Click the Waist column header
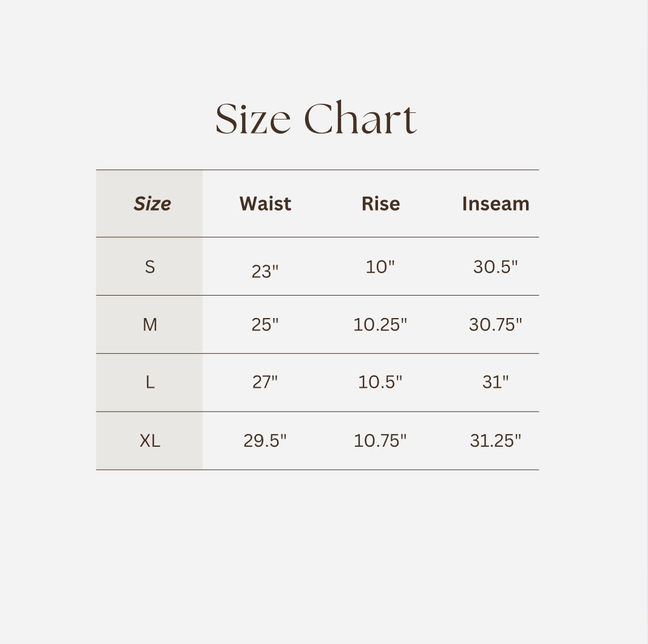This screenshot has height=644, width=648. tap(265, 203)
